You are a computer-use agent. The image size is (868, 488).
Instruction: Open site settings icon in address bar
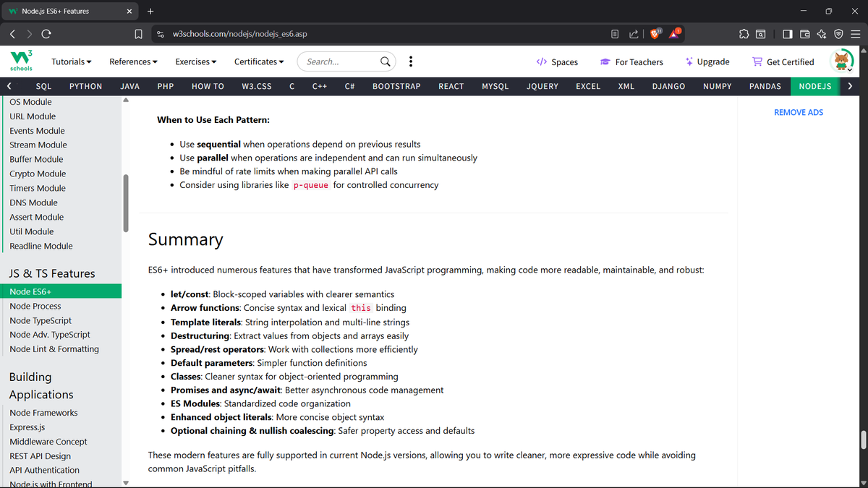[x=161, y=33]
